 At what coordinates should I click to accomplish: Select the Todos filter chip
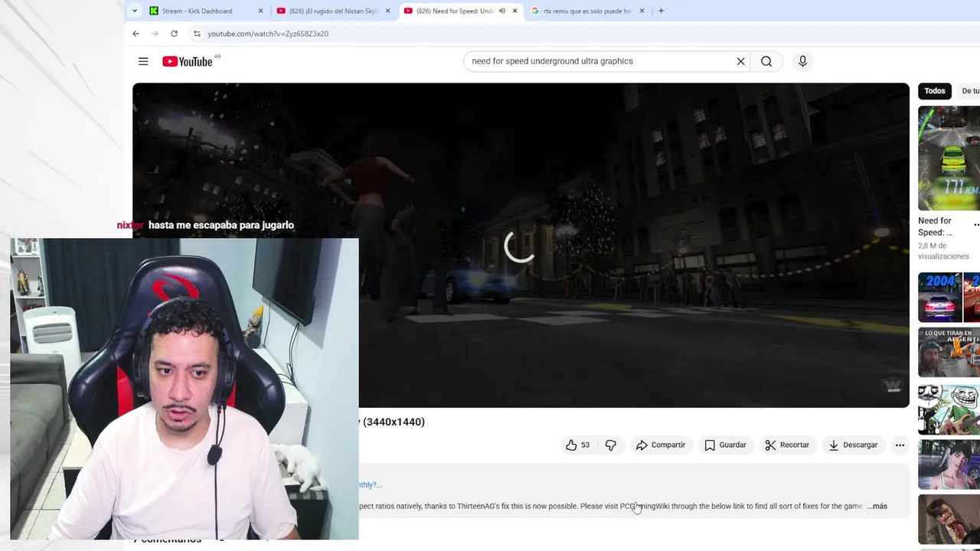click(934, 90)
